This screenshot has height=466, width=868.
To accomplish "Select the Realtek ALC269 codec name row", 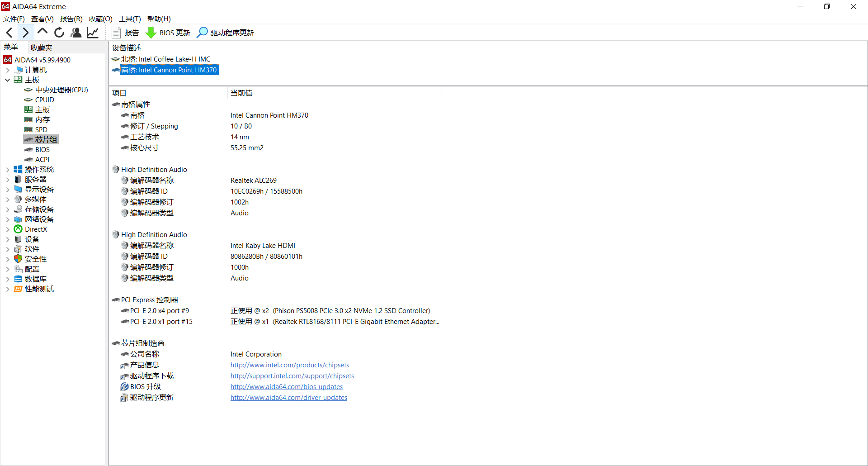I will pos(276,181).
